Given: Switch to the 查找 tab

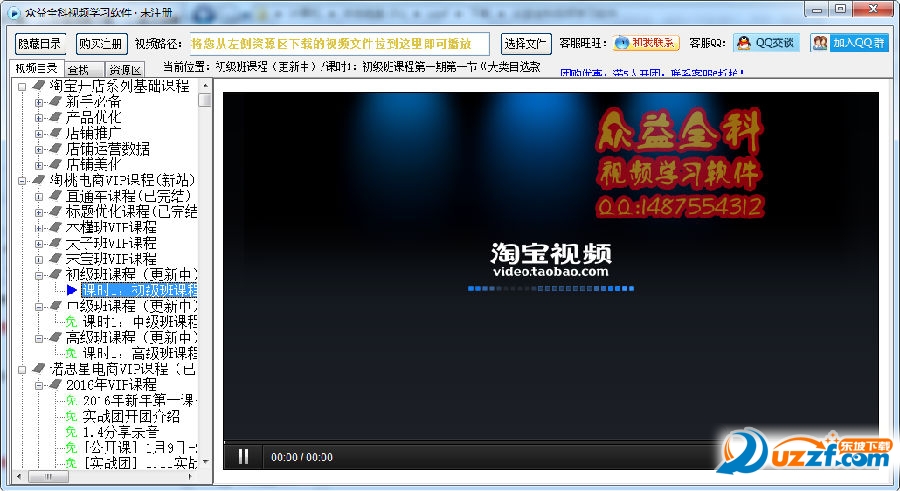Looking at the screenshot, I should 84,69.
